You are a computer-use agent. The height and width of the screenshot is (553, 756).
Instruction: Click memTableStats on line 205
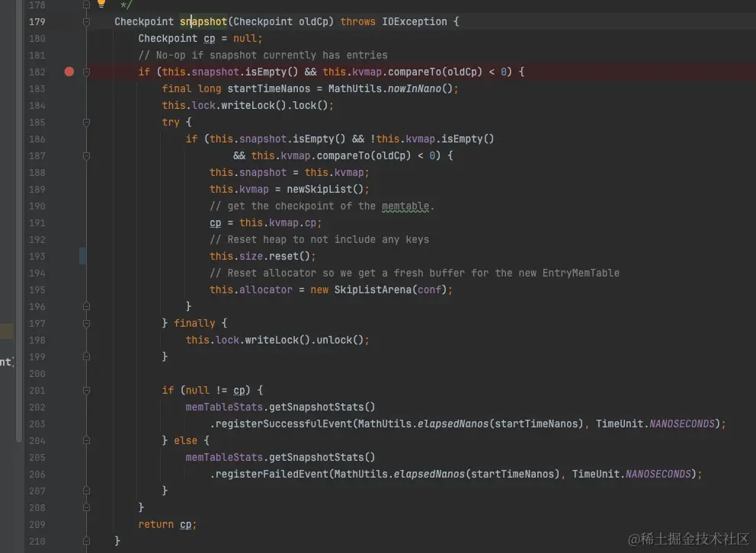(224, 457)
